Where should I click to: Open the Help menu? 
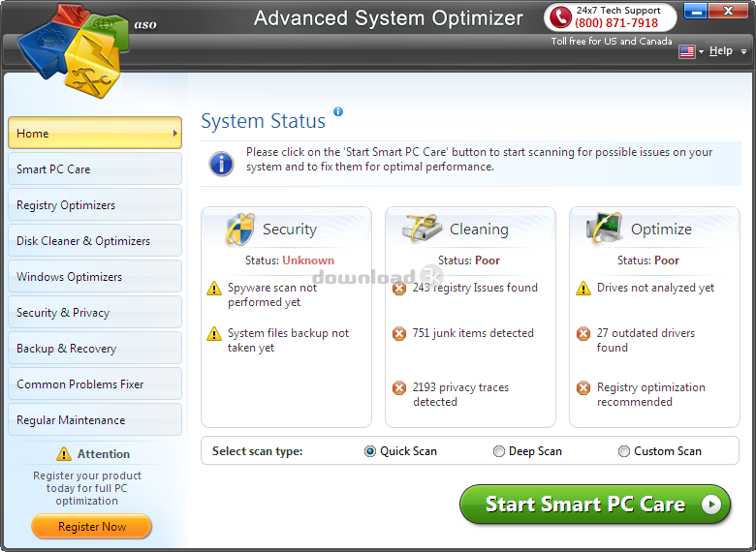point(721,50)
